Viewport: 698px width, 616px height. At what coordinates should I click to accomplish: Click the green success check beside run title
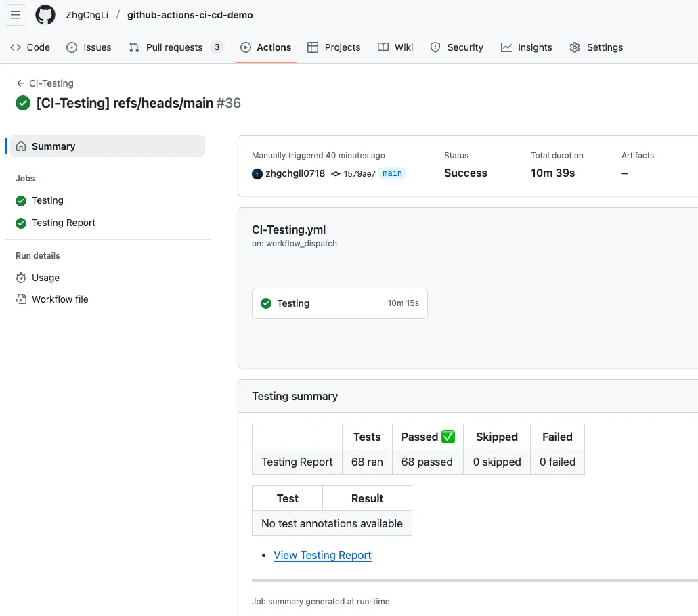coord(23,103)
